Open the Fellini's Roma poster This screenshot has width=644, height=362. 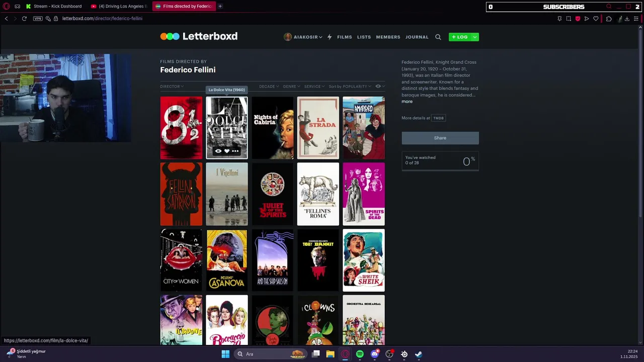pos(318,194)
